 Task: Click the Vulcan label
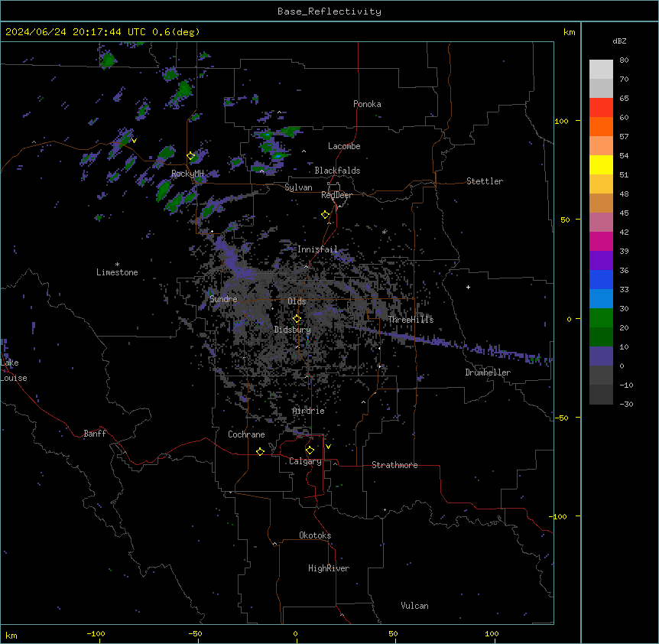(415, 606)
